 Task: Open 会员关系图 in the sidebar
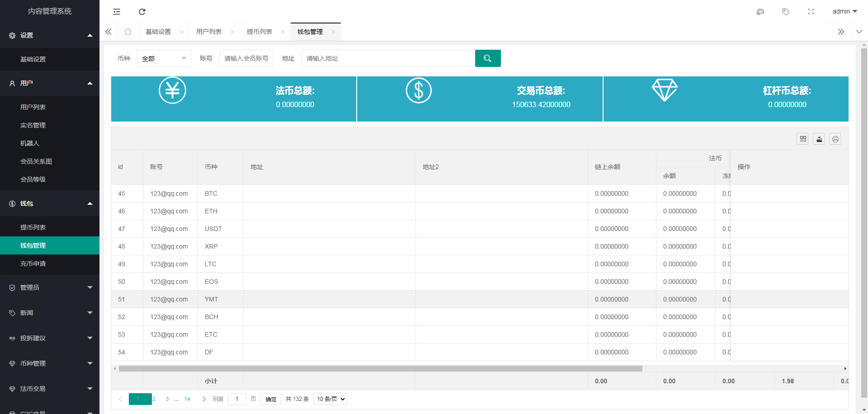50,161
